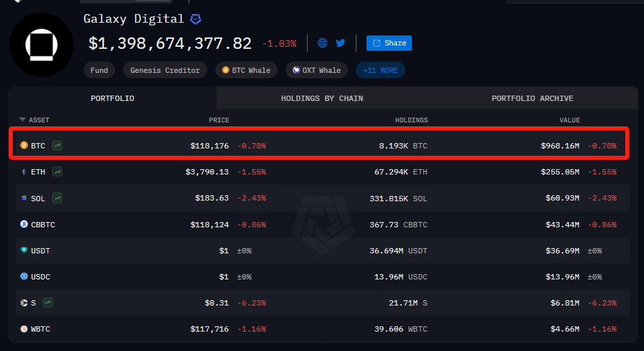Image resolution: width=644 pixels, height=351 pixels.
Task: Click the holdings 36.694M USDT
Action: (399, 251)
